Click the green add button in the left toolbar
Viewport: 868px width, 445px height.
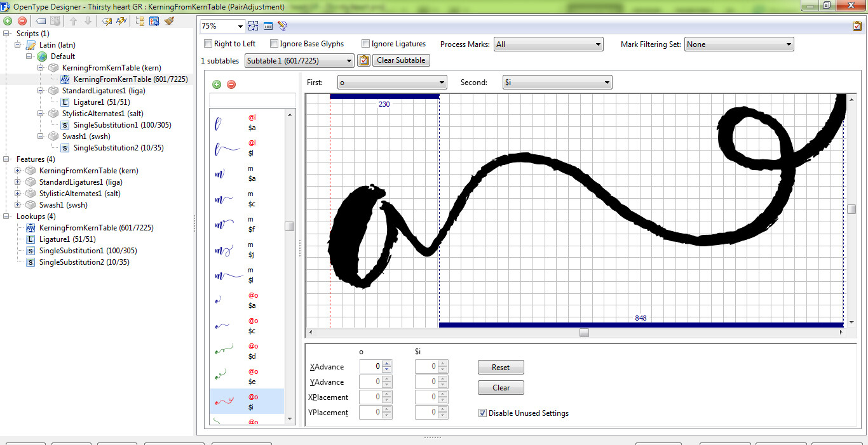coord(8,21)
